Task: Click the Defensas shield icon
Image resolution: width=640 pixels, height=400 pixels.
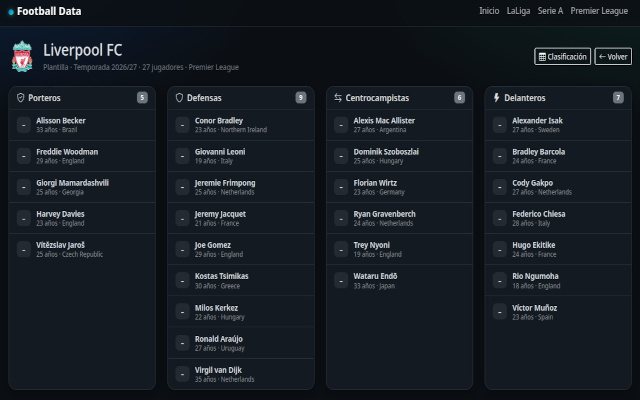Action: coord(179,98)
